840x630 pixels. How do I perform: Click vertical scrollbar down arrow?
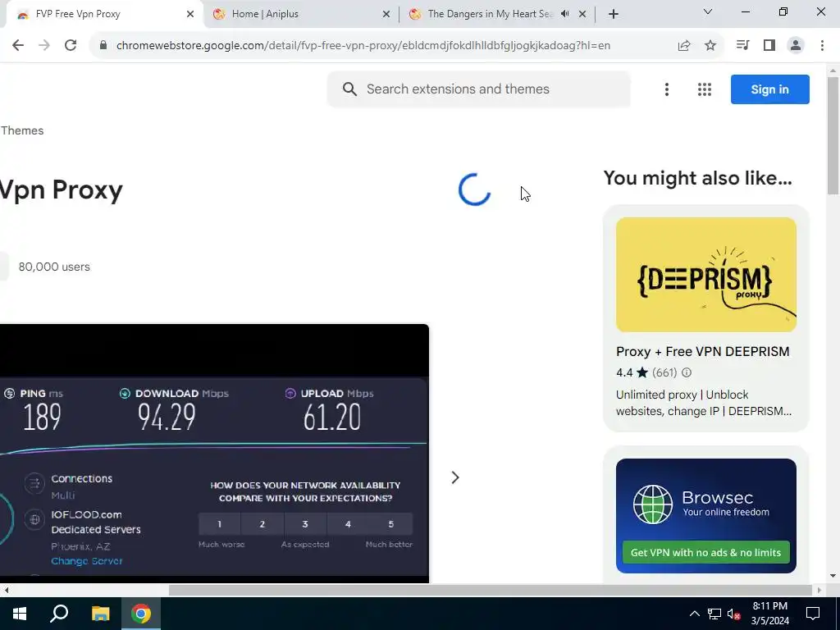coord(833,577)
